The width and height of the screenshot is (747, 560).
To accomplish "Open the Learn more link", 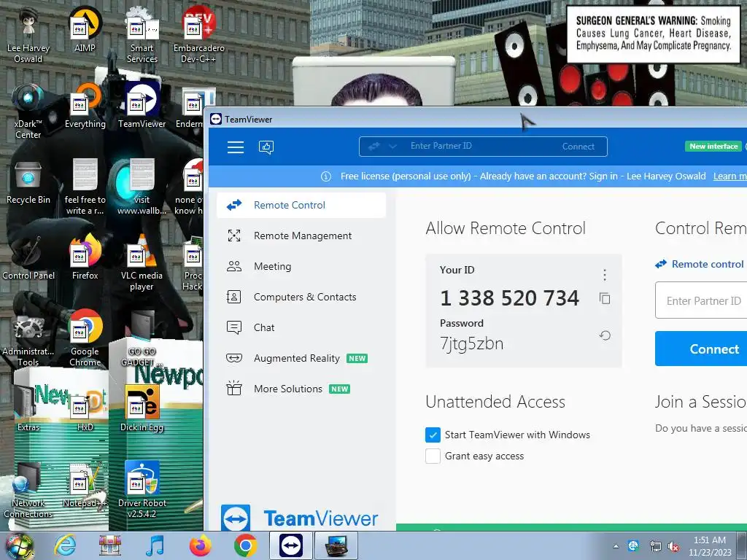I will click(729, 176).
